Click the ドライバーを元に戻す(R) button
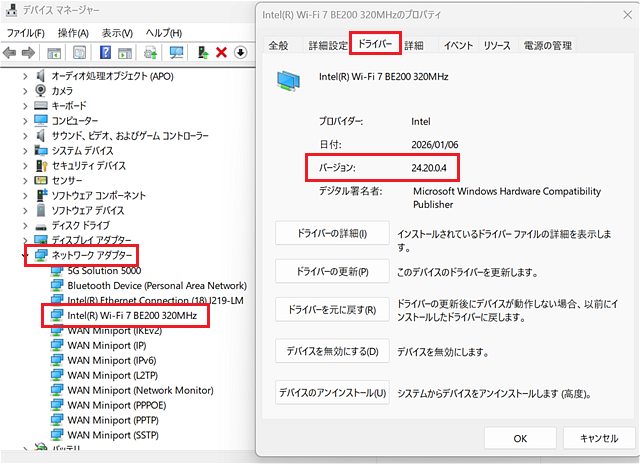This screenshot has width=640, height=464. click(x=332, y=310)
